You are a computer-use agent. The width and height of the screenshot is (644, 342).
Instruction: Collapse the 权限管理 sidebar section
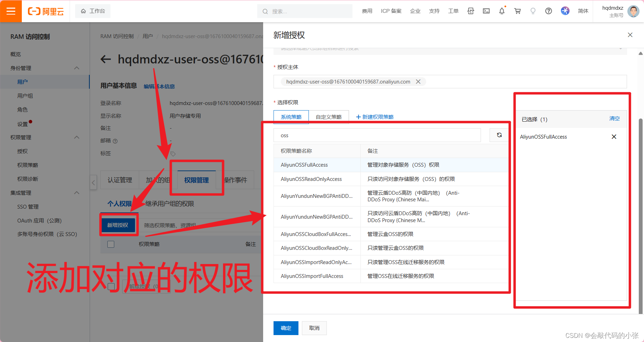point(77,137)
